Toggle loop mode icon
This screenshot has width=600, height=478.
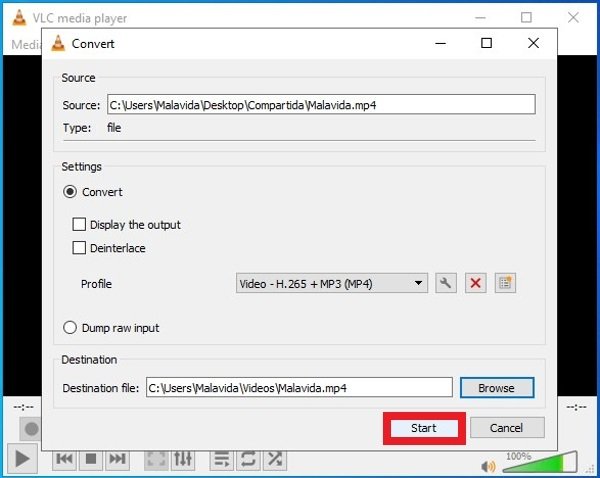click(x=248, y=458)
